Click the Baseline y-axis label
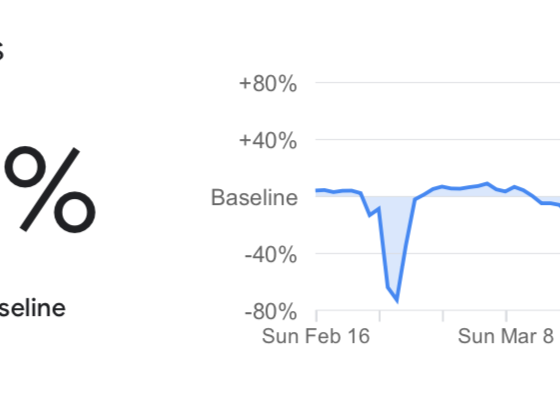This screenshot has width=560, height=396. 254,197
